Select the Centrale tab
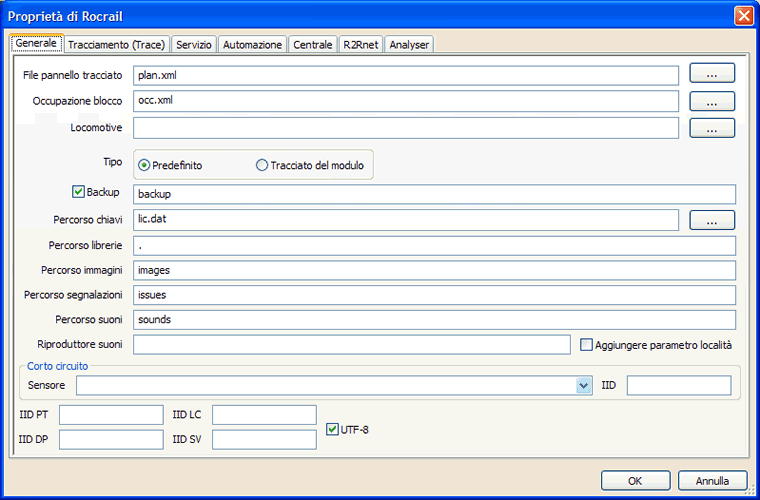760x500 pixels. pos(313,45)
